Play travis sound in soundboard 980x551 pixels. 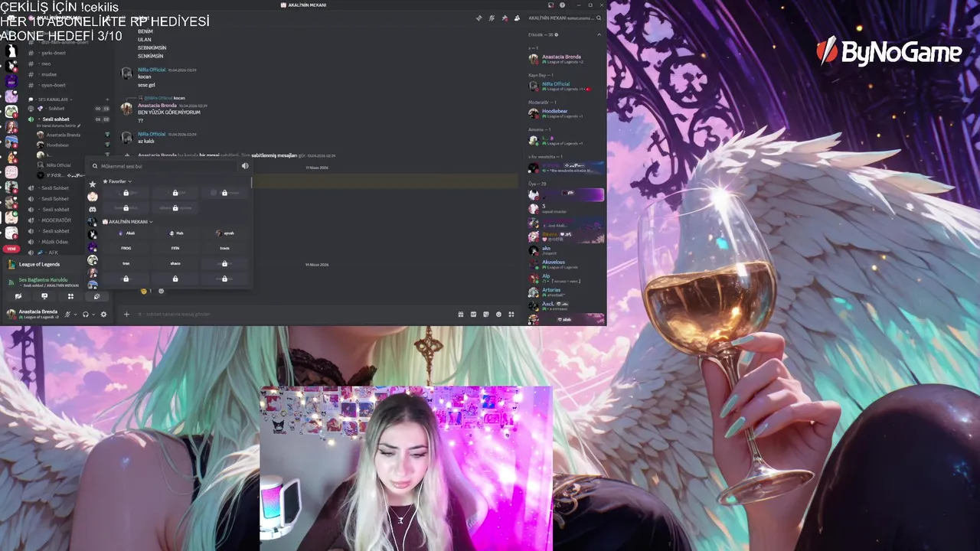[224, 248]
